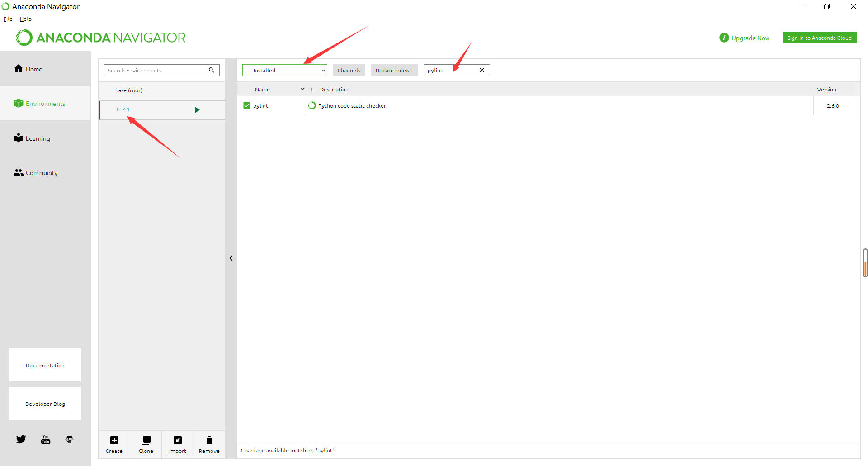Viewport: 868px width, 466px height.
Task: Open the Developer Blog link
Action: pos(45,404)
